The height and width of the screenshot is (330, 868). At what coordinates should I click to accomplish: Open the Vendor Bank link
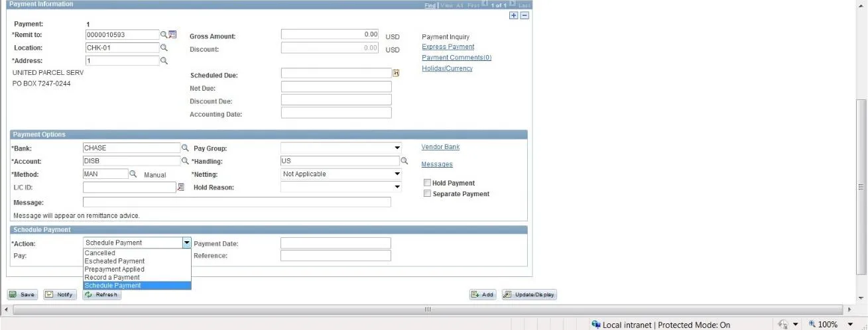pos(440,147)
